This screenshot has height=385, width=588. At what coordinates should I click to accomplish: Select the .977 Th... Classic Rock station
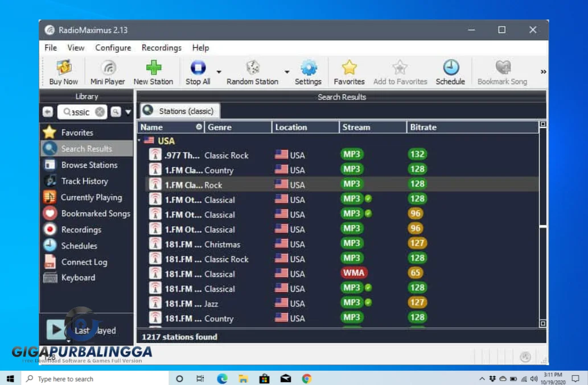(342, 155)
